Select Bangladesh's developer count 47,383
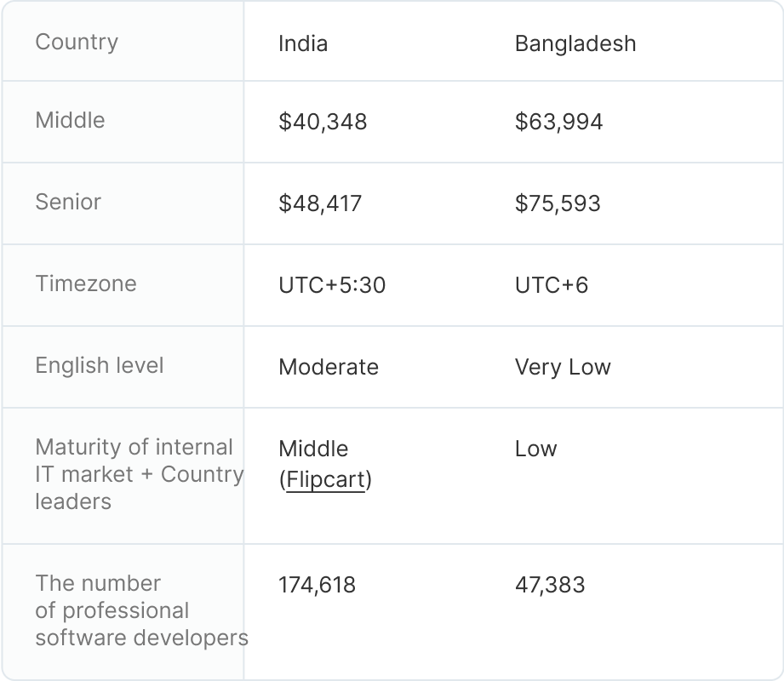The image size is (784, 681). (550, 585)
